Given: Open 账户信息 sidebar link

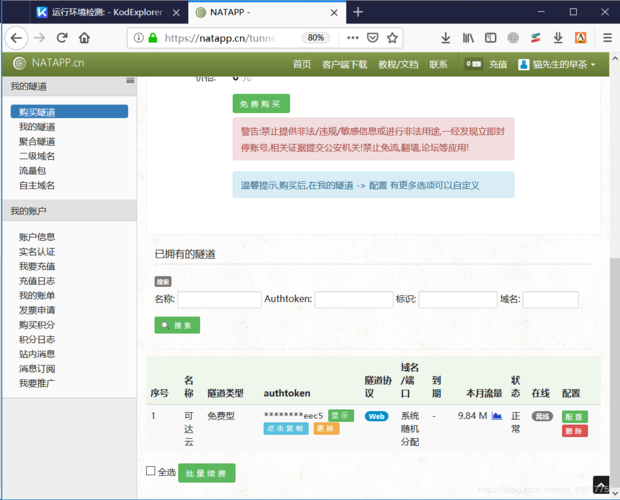Looking at the screenshot, I should click(37, 237).
